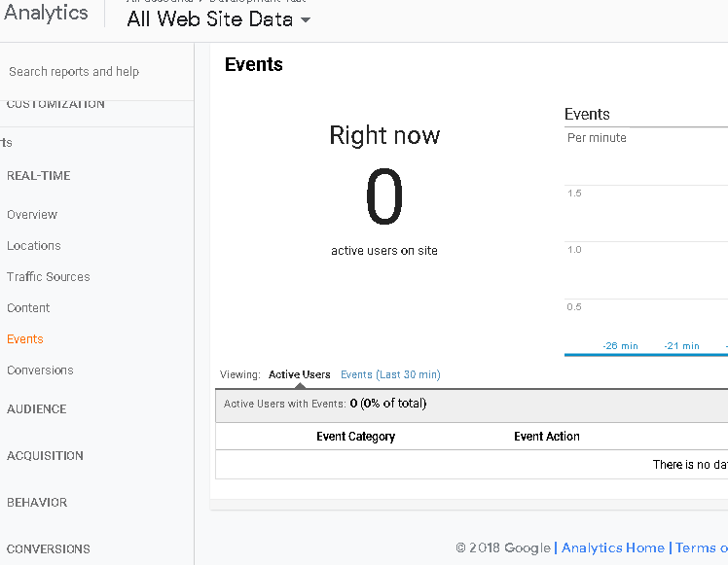This screenshot has height=565, width=728.
Task: Open the Analytics Home footer link
Action: 612,548
